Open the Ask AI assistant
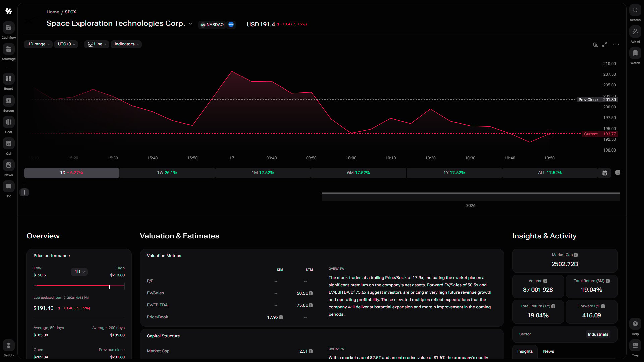 635,32
